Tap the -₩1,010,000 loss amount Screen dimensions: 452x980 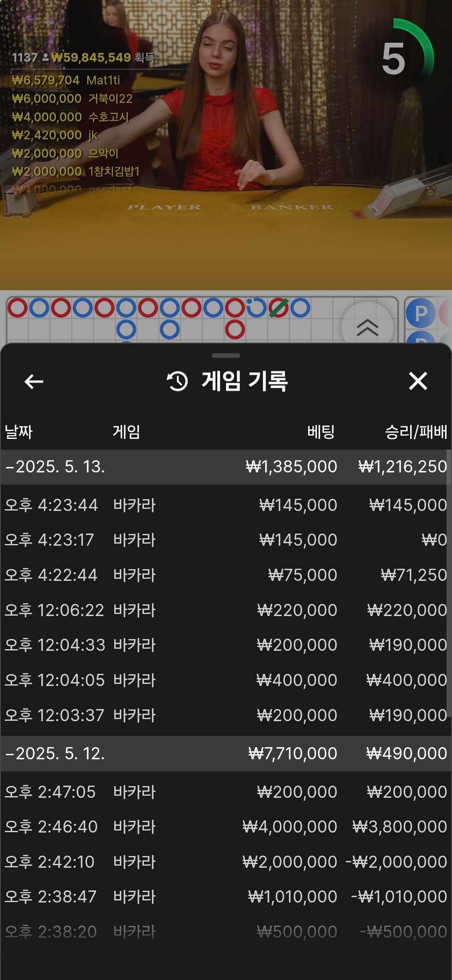pyautogui.click(x=399, y=897)
